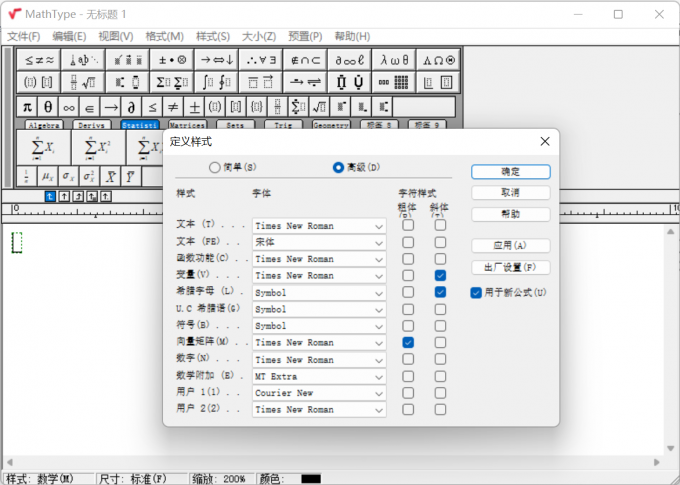Insert the infinity symbol from small bar
Viewport: 680px width, 485px height.
[69, 107]
